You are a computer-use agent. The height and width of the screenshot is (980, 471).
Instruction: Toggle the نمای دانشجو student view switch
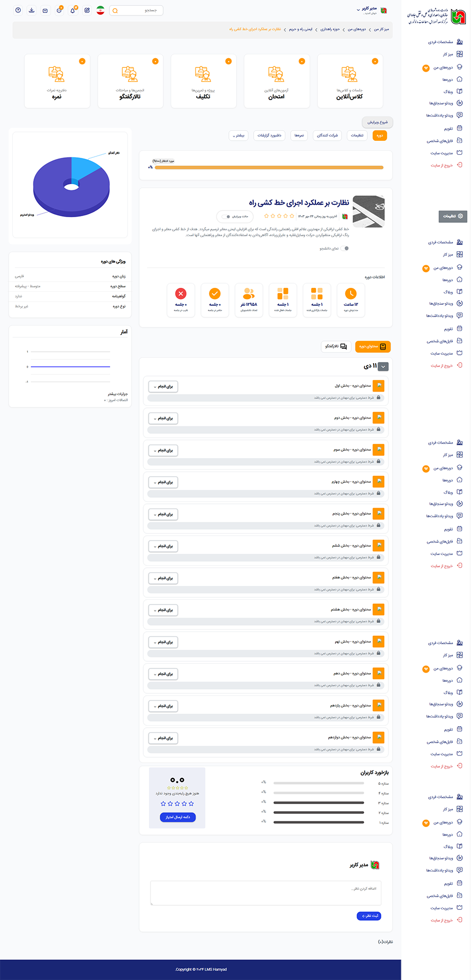(345, 248)
